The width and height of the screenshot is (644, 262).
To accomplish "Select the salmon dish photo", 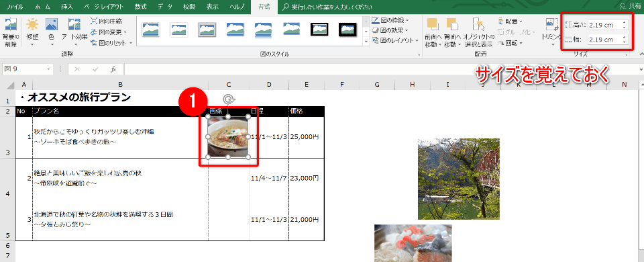I will pos(413,243).
